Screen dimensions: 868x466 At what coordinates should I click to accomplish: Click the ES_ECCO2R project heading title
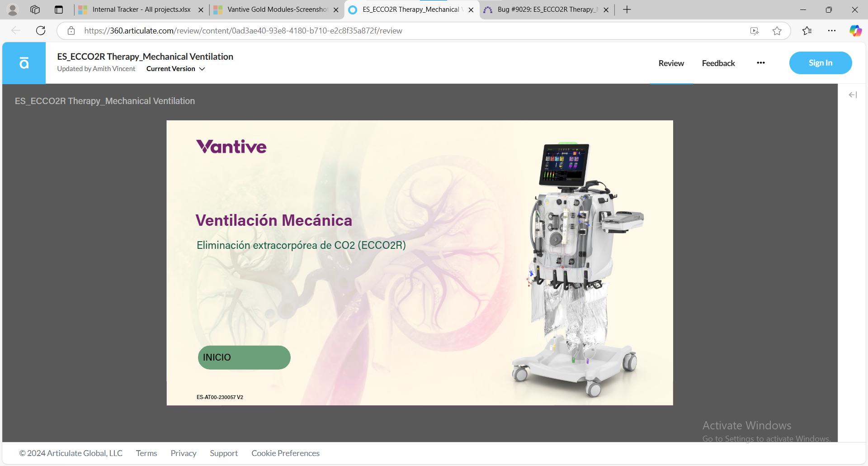point(145,57)
